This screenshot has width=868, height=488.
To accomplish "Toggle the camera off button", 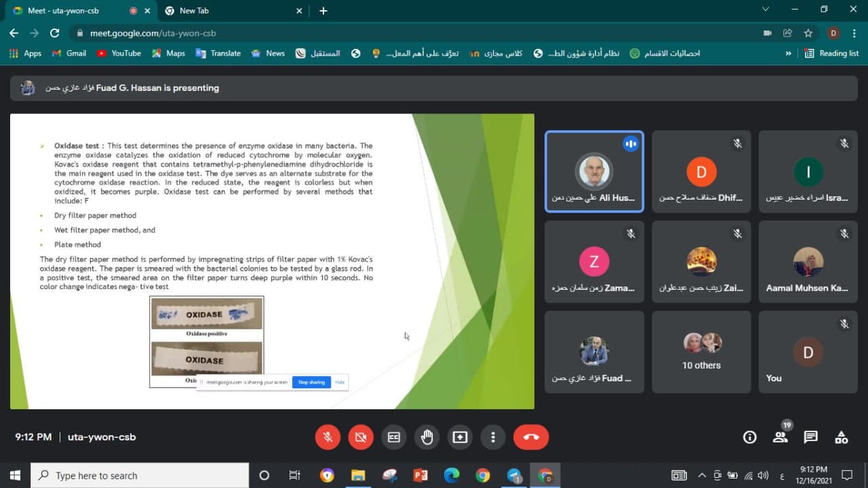I will 361,437.
